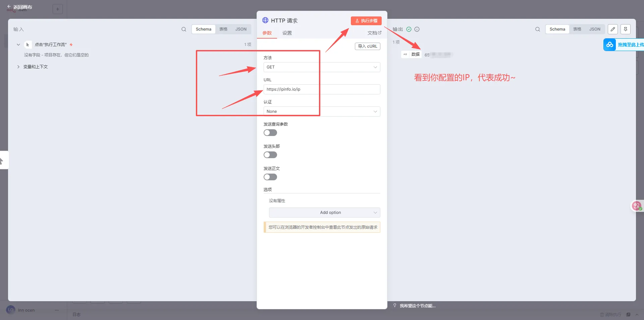Click the output info circle icon
The height and width of the screenshot is (320, 644).
[417, 29]
